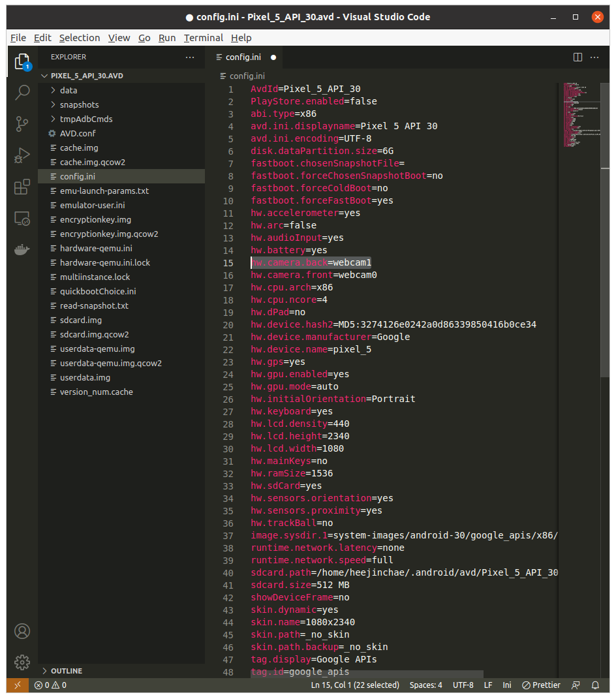
Task: Open the Terminal menu
Action: pyautogui.click(x=203, y=38)
